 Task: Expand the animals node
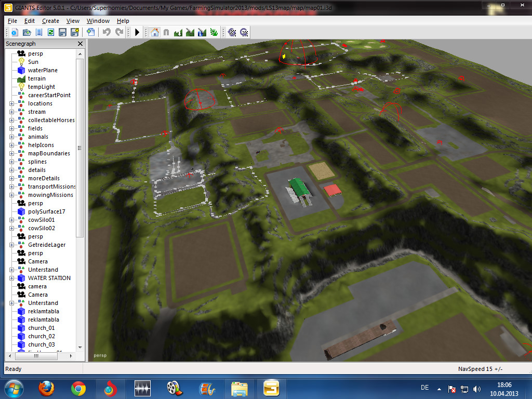[x=11, y=137]
